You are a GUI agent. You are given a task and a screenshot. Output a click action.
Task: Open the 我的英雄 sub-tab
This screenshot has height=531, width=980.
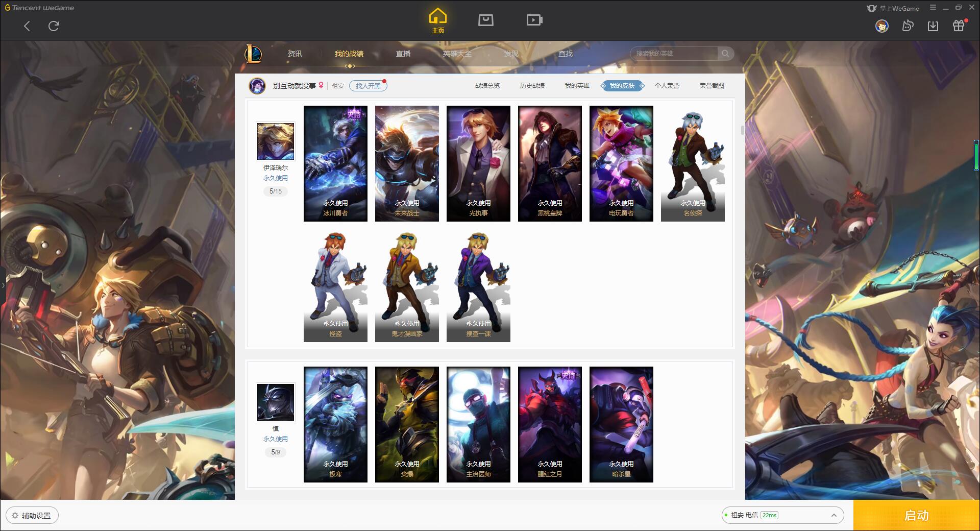point(577,86)
